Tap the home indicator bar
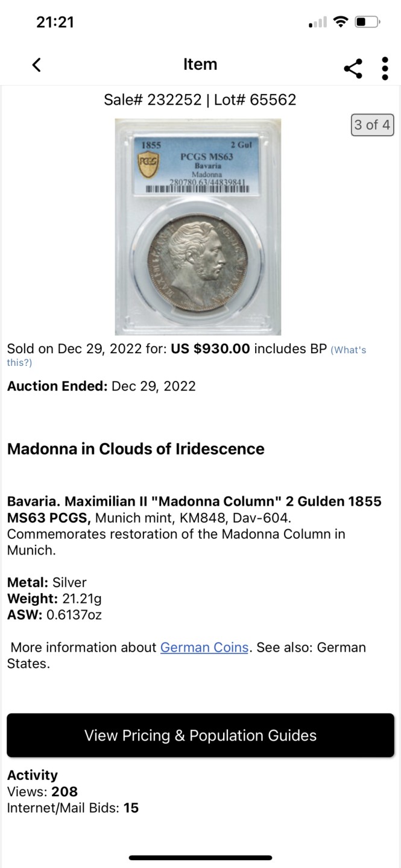 pos(200,857)
